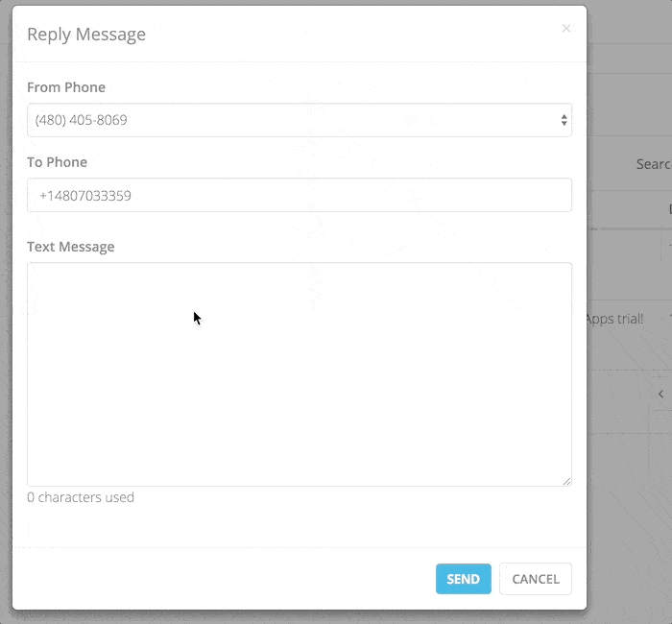The width and height of the screenshot is (672, 624).
Task: Click the Text Message label
Action: [71, 247]
